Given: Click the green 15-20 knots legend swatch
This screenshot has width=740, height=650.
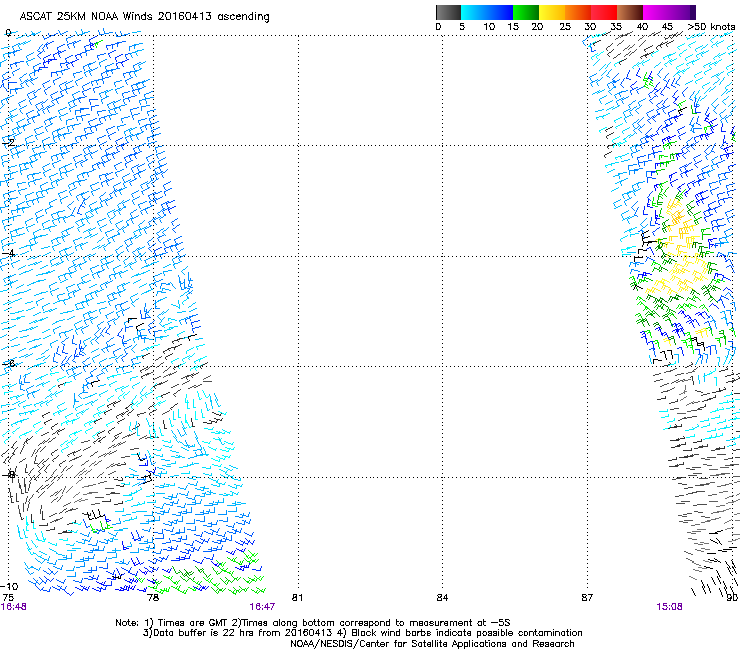Looking at the screenshot, I should (526, 12).
